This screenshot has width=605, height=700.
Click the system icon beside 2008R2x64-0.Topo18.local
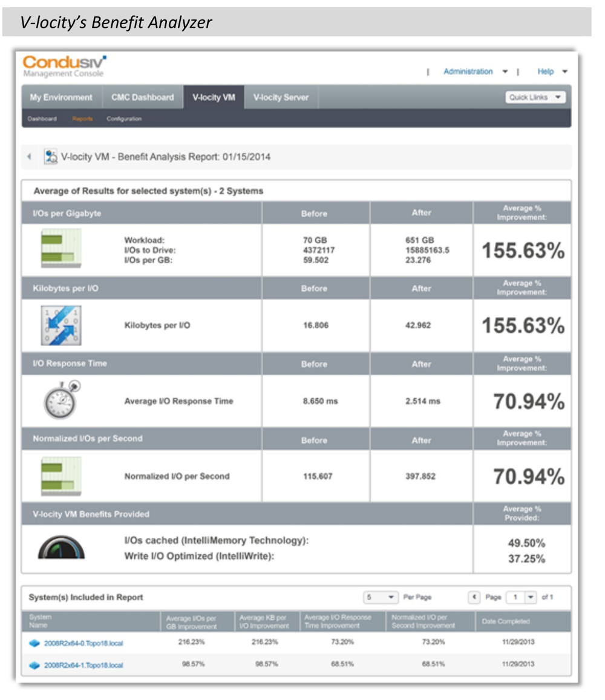[34, 643]
